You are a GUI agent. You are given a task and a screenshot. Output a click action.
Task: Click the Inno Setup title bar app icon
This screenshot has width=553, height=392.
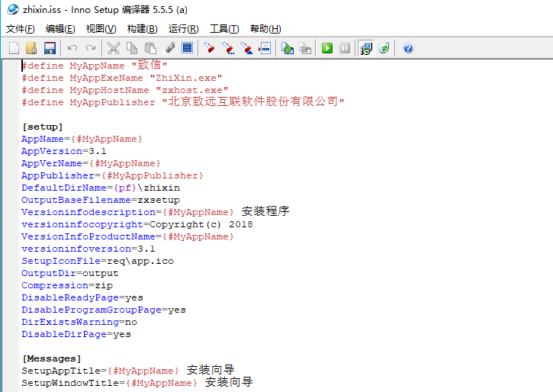click(x=13, y=9)
